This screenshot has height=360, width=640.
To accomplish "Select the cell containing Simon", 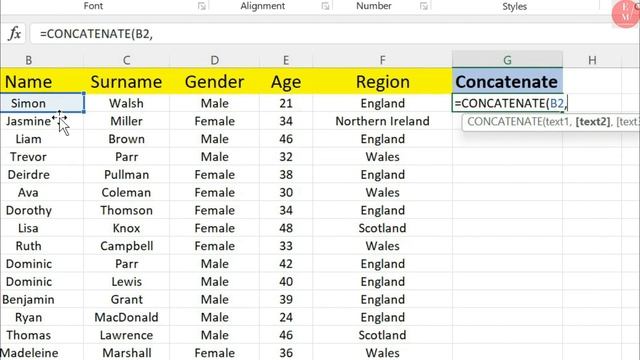I will [x=42, y=103].
